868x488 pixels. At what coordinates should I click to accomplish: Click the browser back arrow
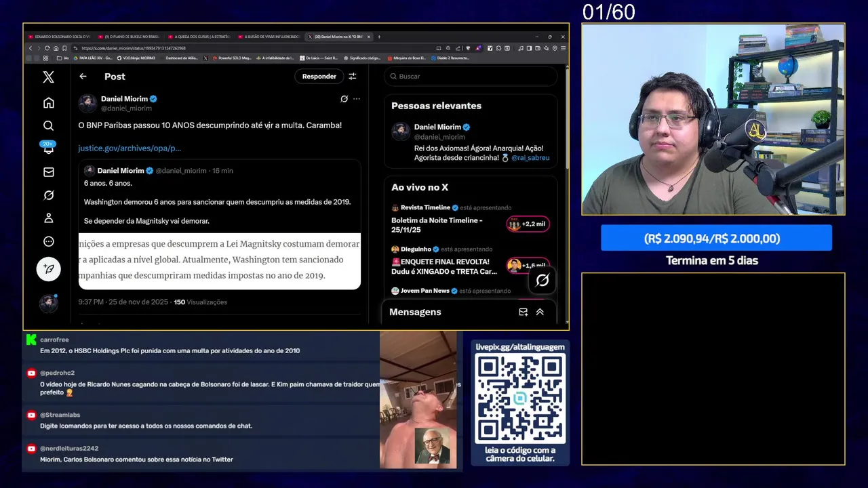coord(31,48)
